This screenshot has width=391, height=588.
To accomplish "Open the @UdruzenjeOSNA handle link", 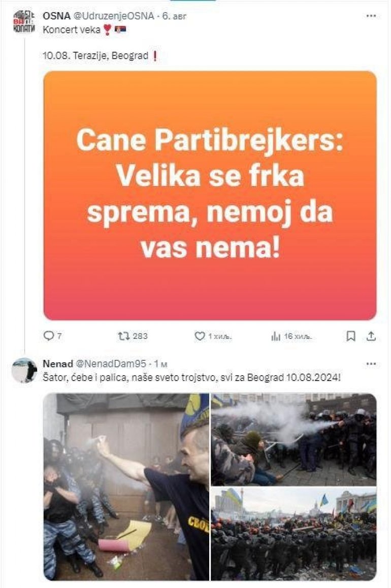I will (114, 16).
